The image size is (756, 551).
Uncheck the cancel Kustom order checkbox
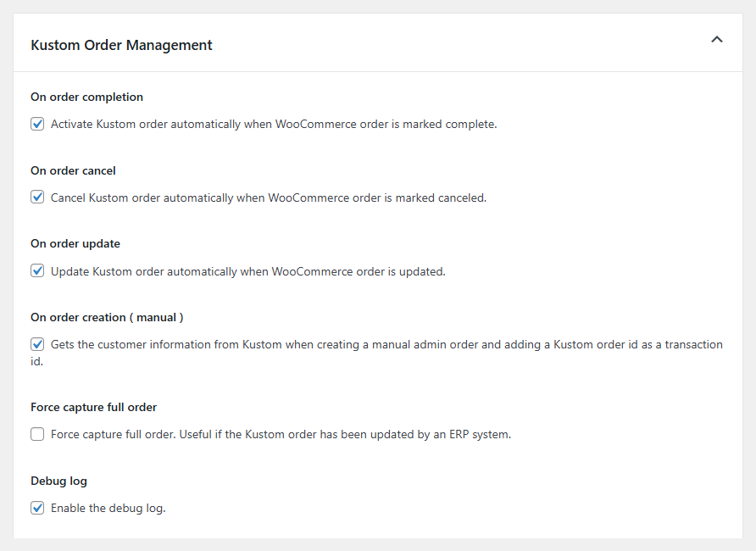coord(37,198)
